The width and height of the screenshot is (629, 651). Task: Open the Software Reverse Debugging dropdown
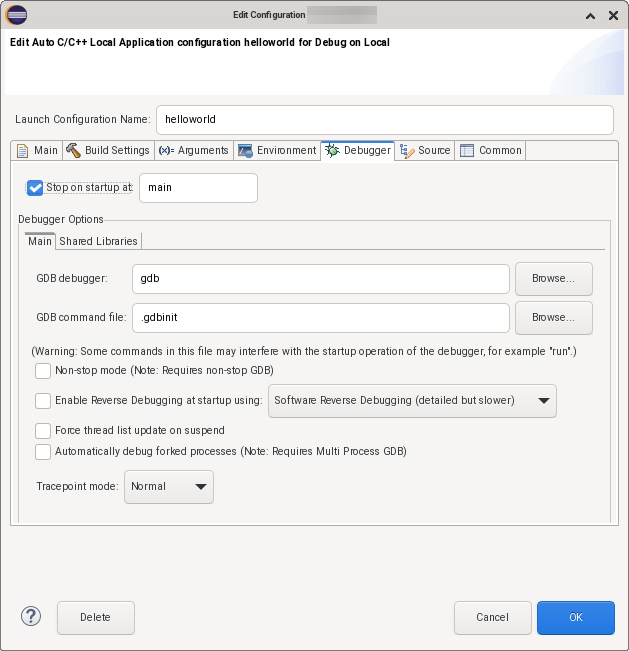click(x=412, y=401)
